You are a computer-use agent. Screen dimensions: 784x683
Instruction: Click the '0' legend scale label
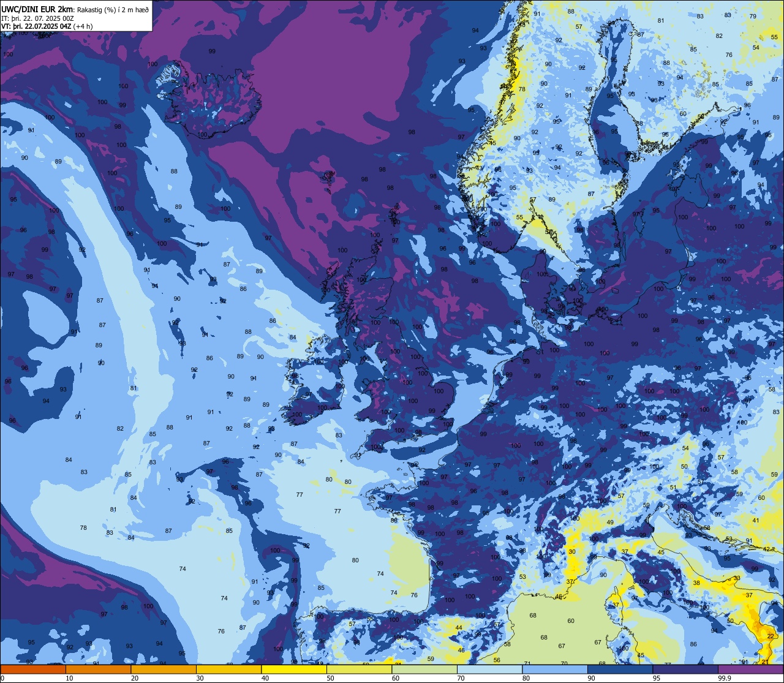pos(2,678)
